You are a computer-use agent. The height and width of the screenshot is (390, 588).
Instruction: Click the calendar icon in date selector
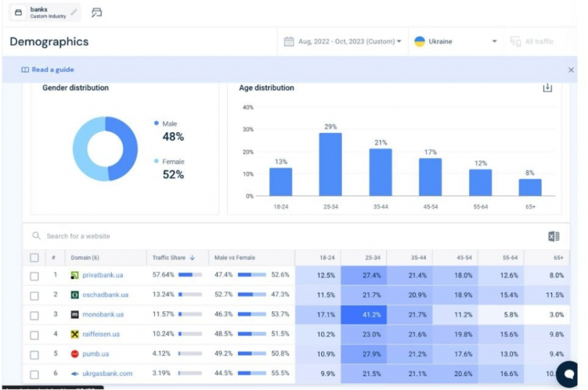tap(289, 41)
